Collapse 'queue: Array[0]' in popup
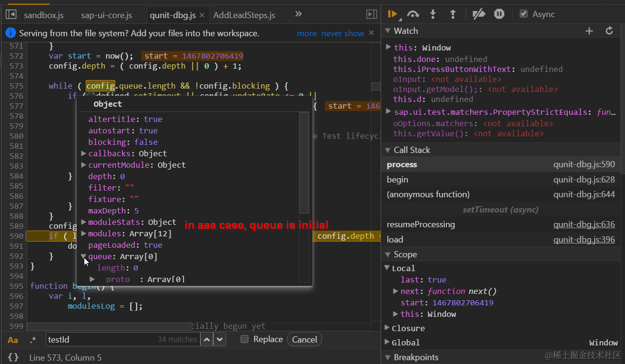Screen dimensions: 625x364 [x=84, y=256]
